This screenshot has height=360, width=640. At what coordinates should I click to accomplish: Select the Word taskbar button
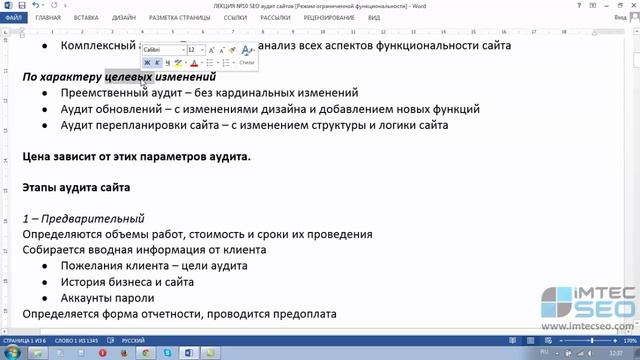pyautogui.click(x=189, y=353)
